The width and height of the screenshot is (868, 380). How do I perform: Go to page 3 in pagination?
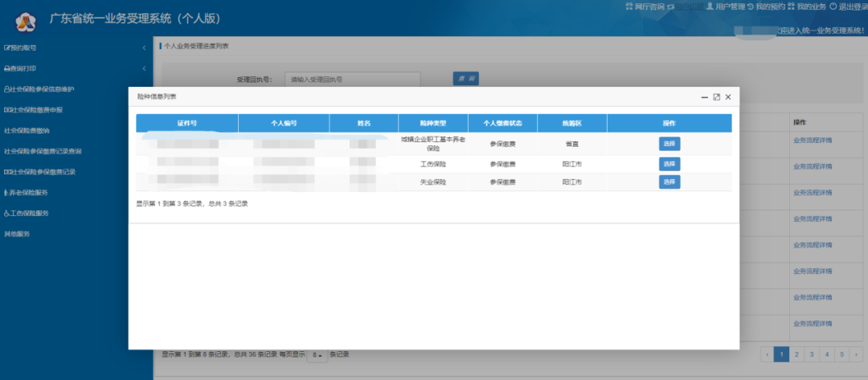[x=812, y=353]
